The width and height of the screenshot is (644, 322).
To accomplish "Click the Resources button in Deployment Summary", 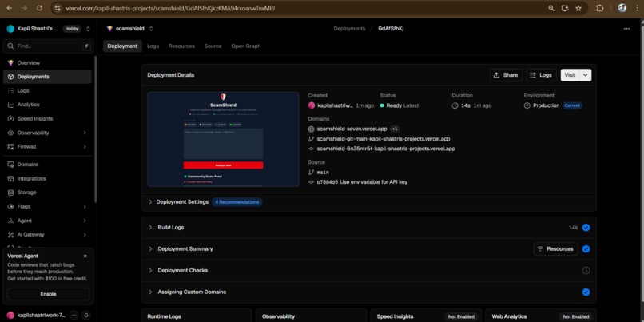I will coord(555,249).
